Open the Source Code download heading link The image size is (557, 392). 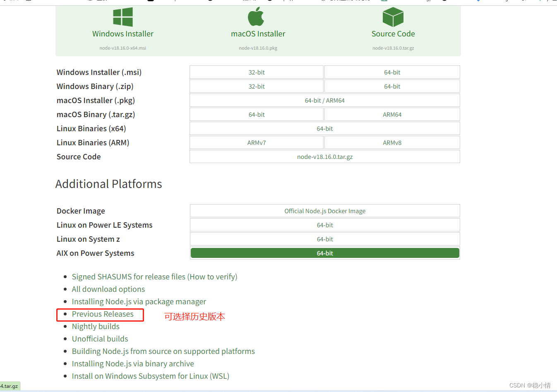[393, 34]
